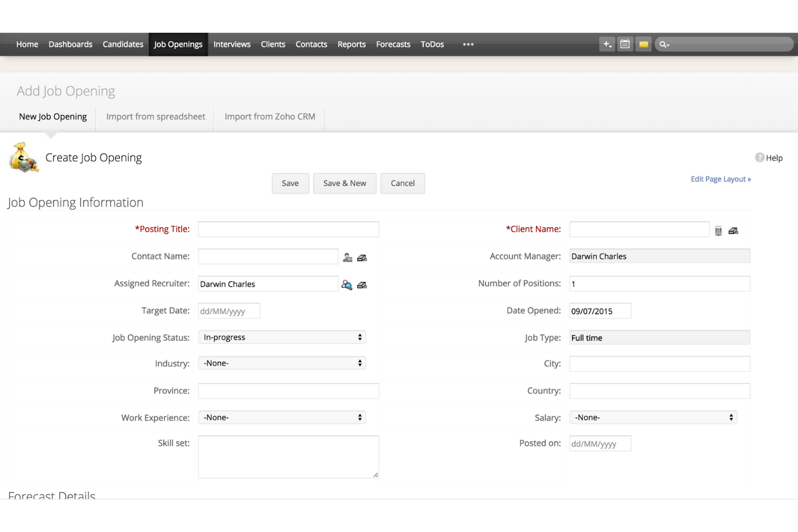
Task: Open the Salary dropdown
Action: (x=653, y=417)
